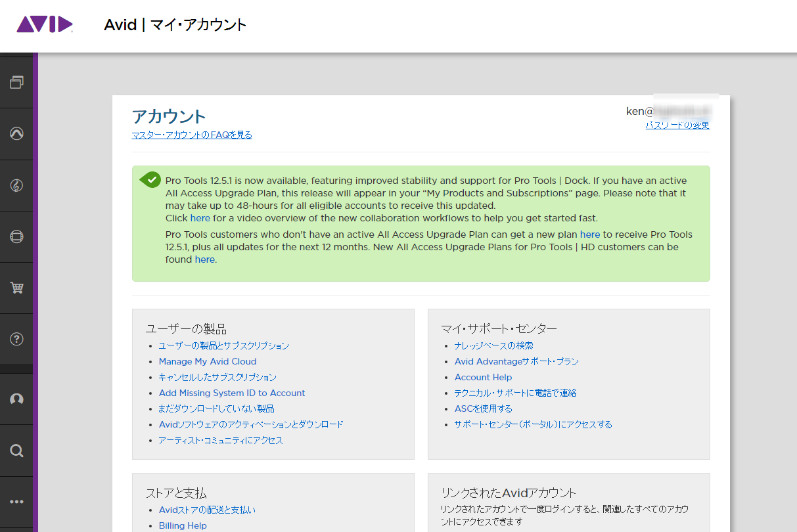Open ナレッジベースの検索 link

coord(493,345)
